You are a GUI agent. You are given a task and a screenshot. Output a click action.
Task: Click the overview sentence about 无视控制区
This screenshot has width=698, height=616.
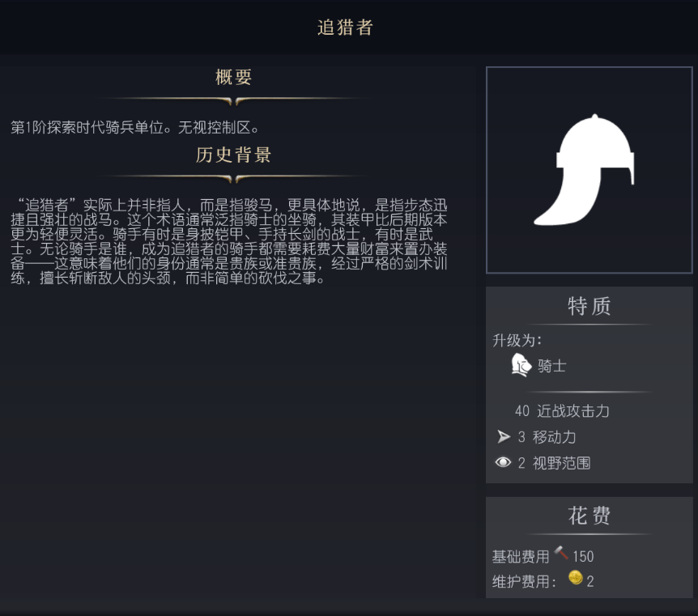(135, 127)
